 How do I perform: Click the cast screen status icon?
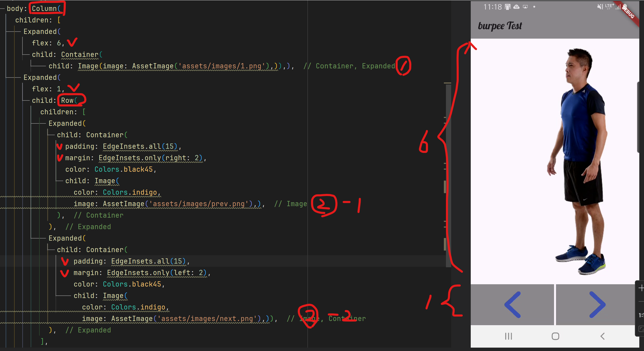(x=525, y=7)
